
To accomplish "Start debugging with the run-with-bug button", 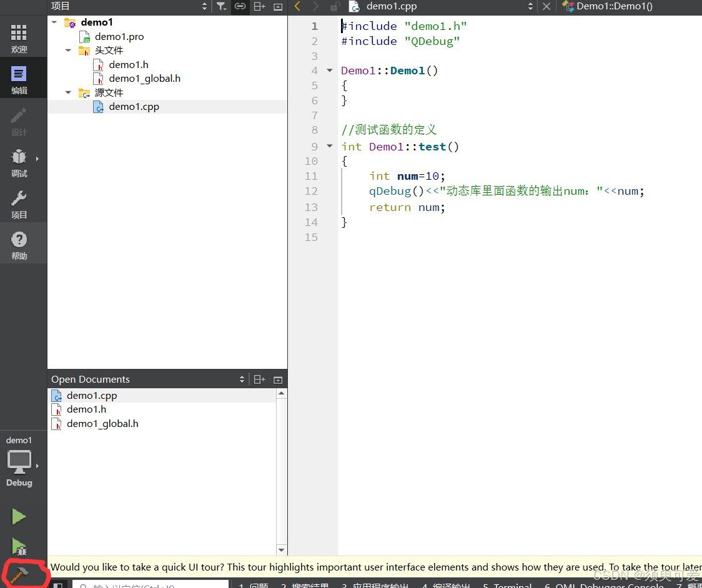I will [x=19, y=546].
